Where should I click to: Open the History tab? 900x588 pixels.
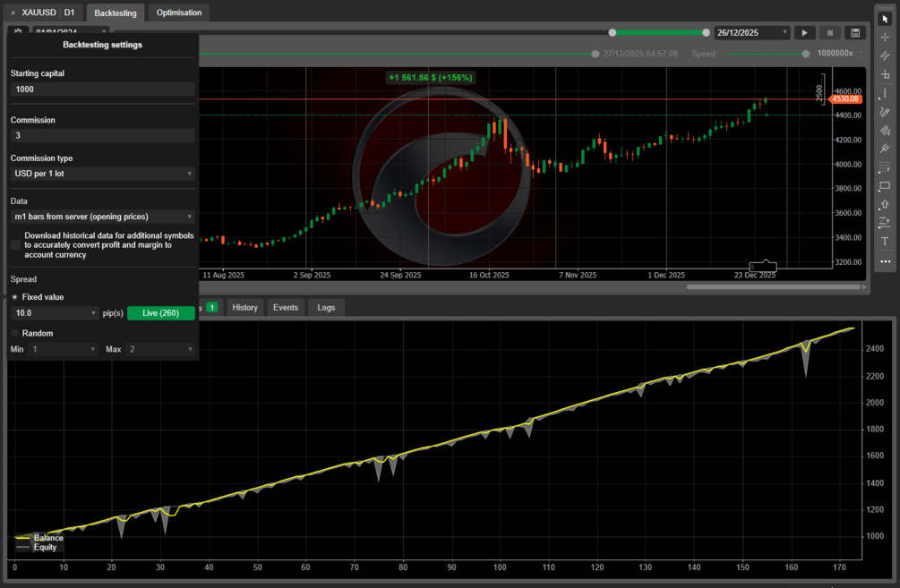point(245,308)
